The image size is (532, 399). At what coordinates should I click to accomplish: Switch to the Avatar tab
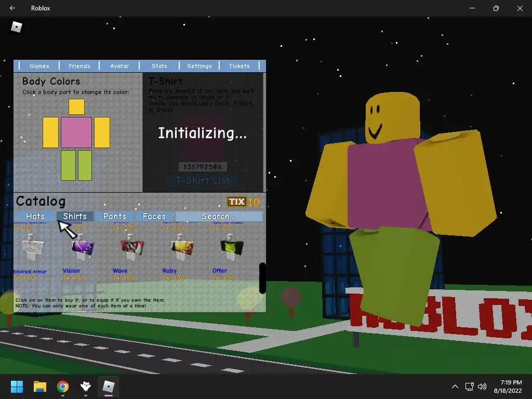tap(119, 66)
